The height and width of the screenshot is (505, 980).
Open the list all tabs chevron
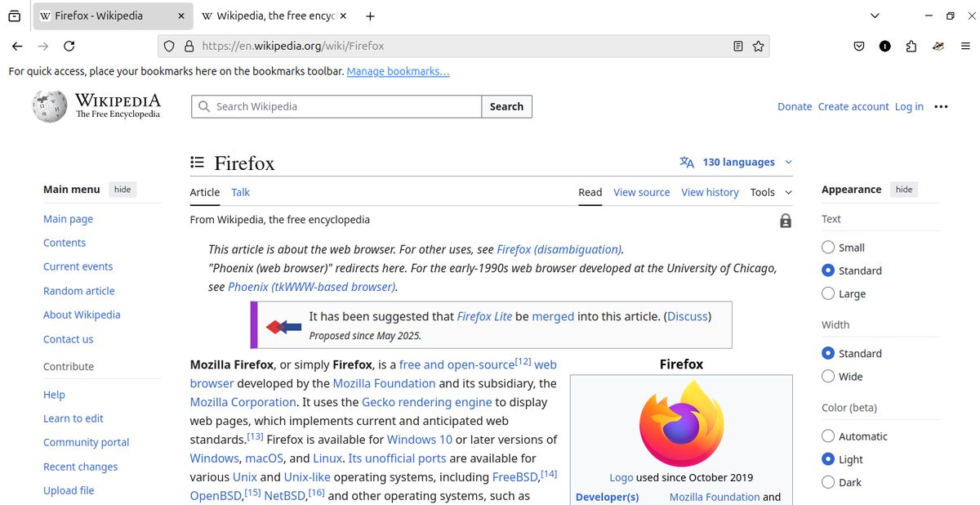click(875, 16)
